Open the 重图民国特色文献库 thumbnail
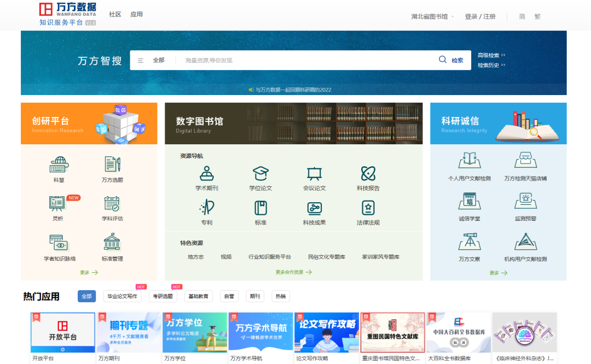 pos(392,332)
